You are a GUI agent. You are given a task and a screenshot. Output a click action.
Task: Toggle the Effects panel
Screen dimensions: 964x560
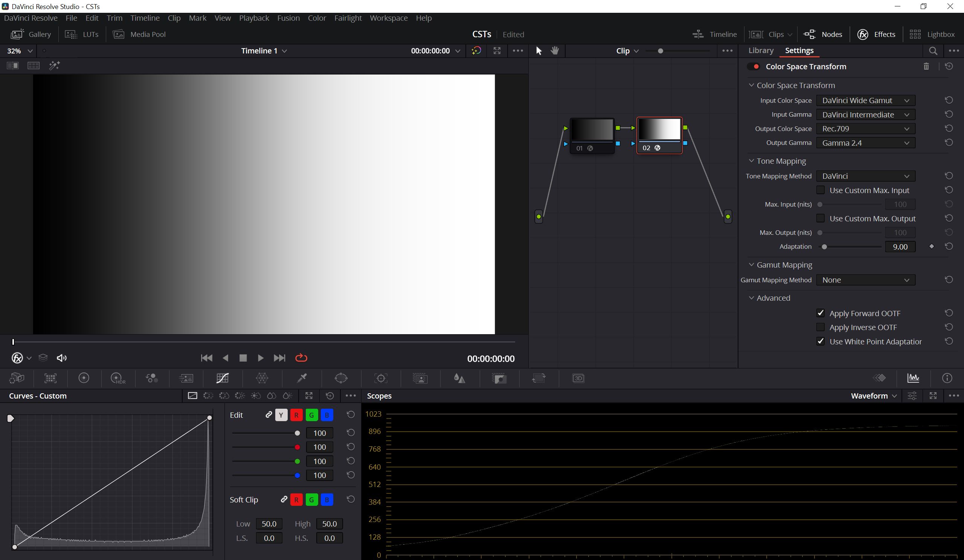[876, 34]
